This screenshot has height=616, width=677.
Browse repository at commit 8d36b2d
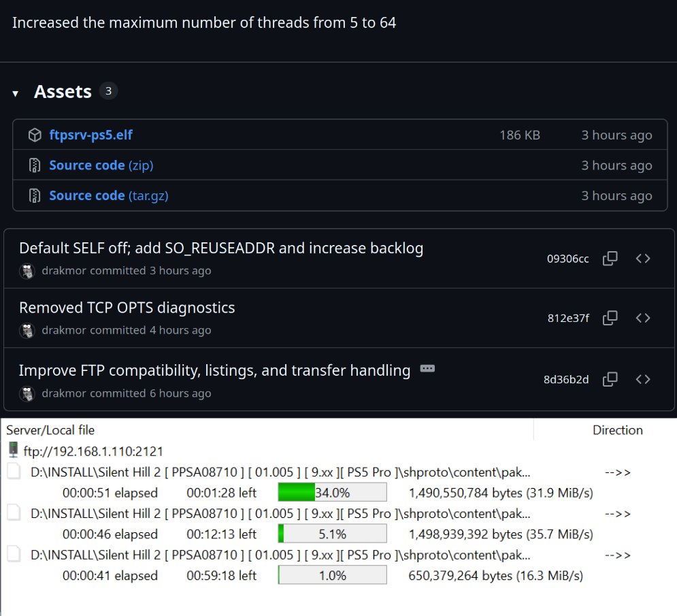(x=643, y=379)
